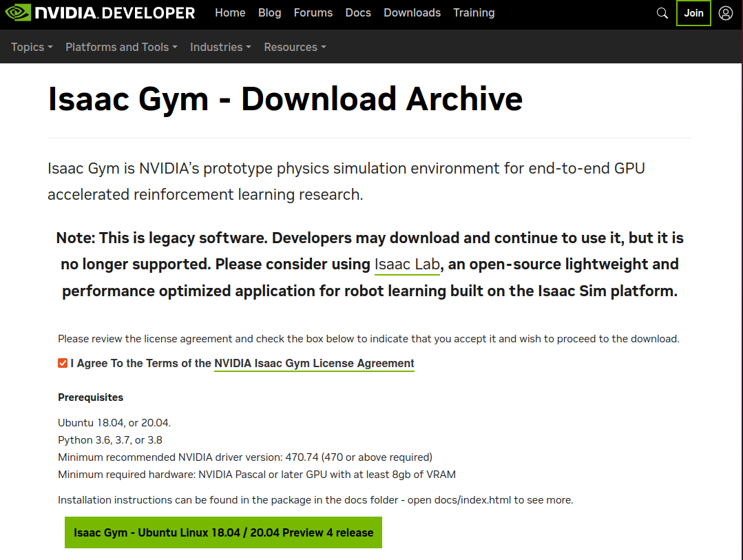The width and height of the screenshot is (743, 560).
Task: Click the Join button
Action: (693, 13)
